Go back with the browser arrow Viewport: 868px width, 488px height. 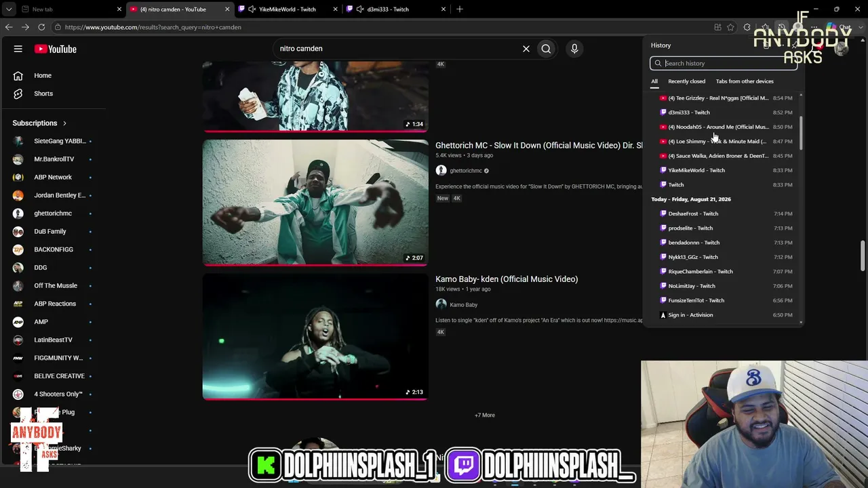[x=9, y=27]
